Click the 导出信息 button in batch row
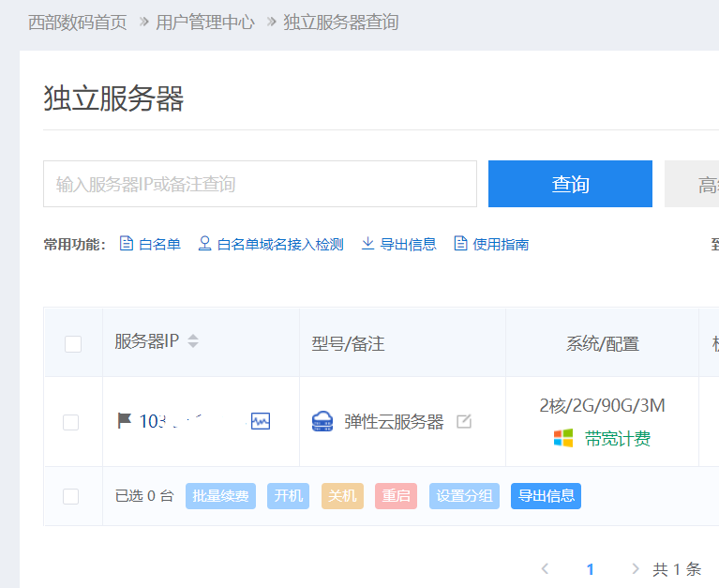 click(x=546, y=496)
